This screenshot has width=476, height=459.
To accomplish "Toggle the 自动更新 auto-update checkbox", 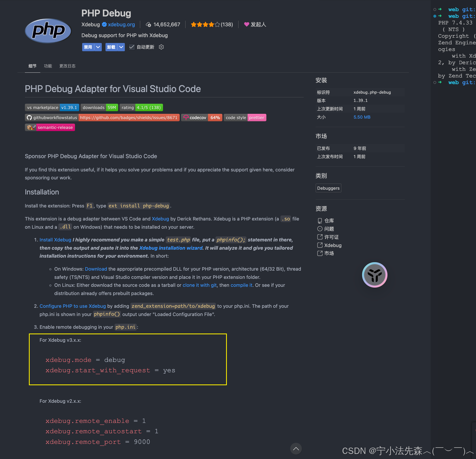I will click(x=132, y=47).
